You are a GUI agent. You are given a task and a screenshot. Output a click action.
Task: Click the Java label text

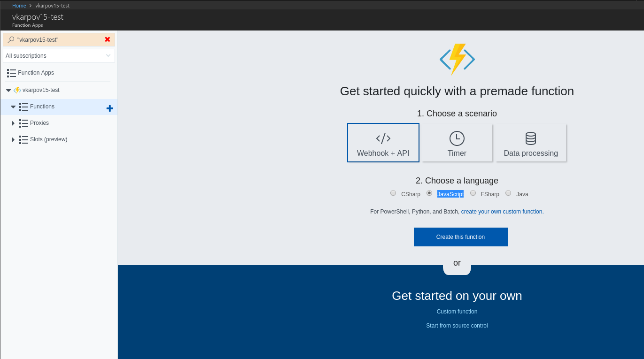click(522, 194)
